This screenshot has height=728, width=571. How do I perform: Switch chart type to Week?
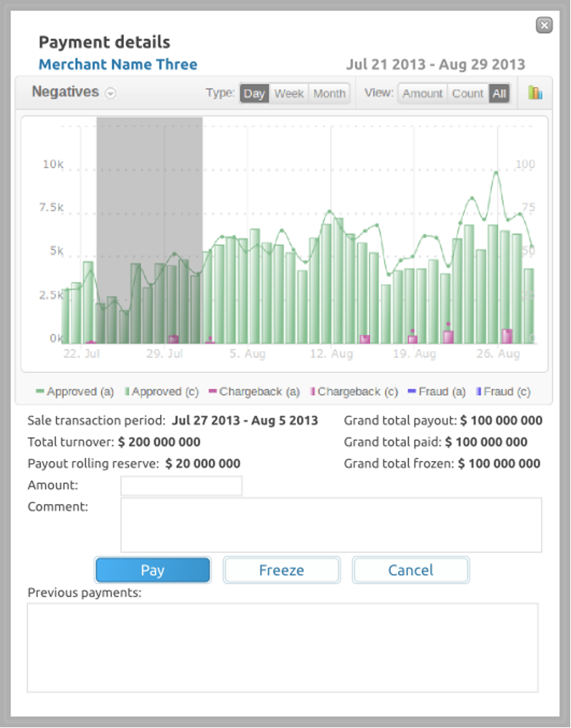[289, 93]
